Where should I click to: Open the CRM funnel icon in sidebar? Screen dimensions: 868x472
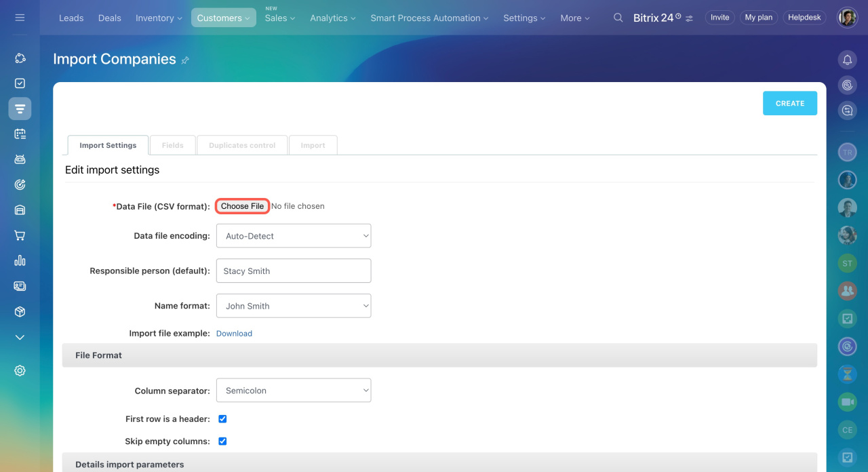pos(20,109)
